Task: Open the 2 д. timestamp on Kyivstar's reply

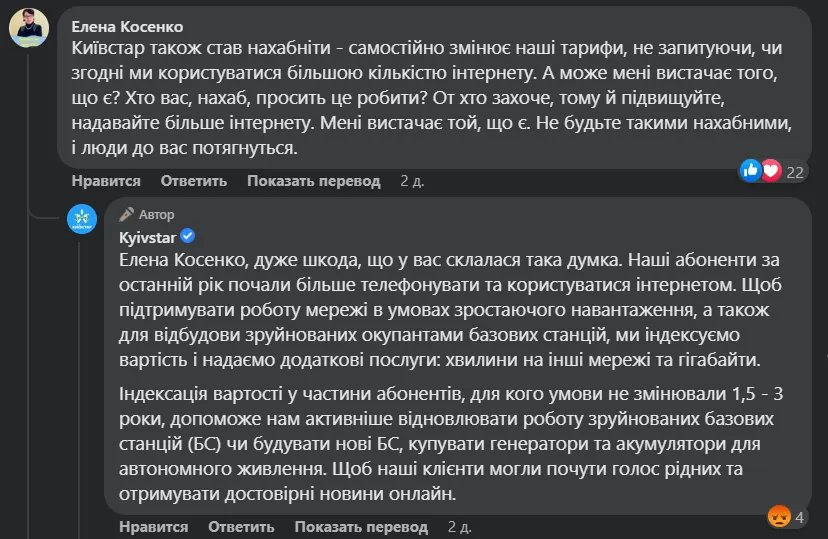Action: tap(460, 526)
